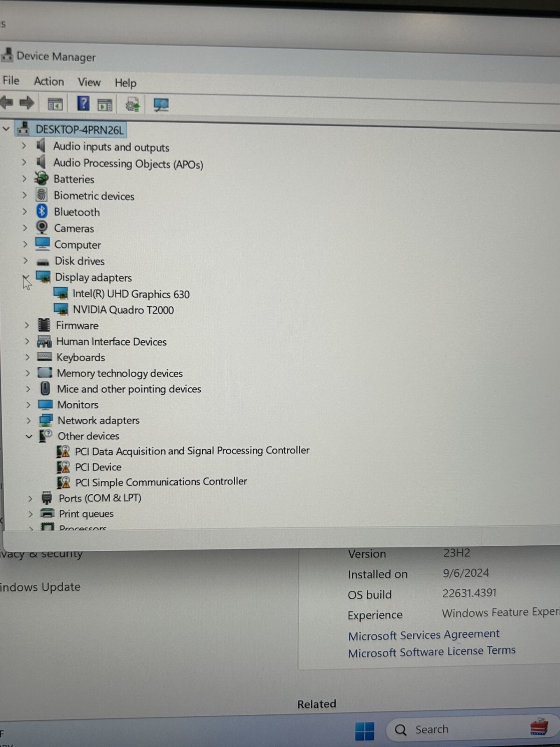This screenshot has width=560, height=747.
Task: Select DESKTOP-4PRN26L computer name
Action: point(80,130)
